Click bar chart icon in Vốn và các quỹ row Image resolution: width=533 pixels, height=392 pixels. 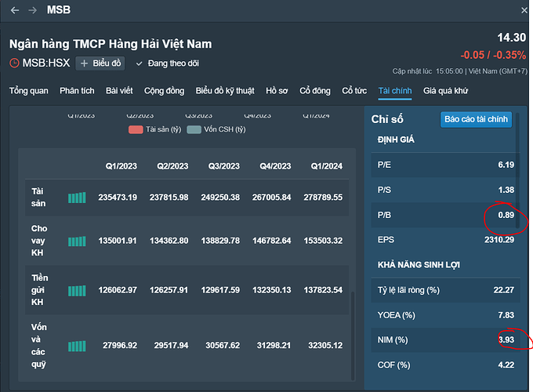pos(77,346)
